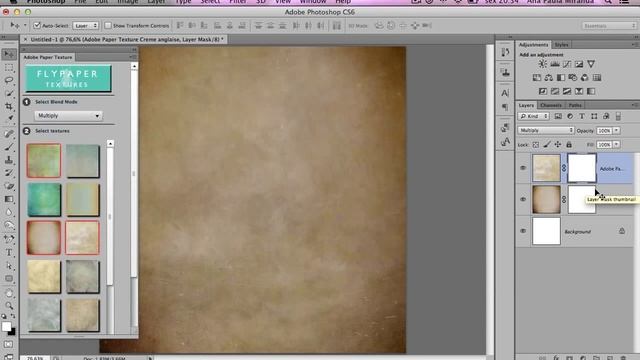640x360 pixels.
Task: Select the top layer's mask thumbnail
Action: [582, 168]
